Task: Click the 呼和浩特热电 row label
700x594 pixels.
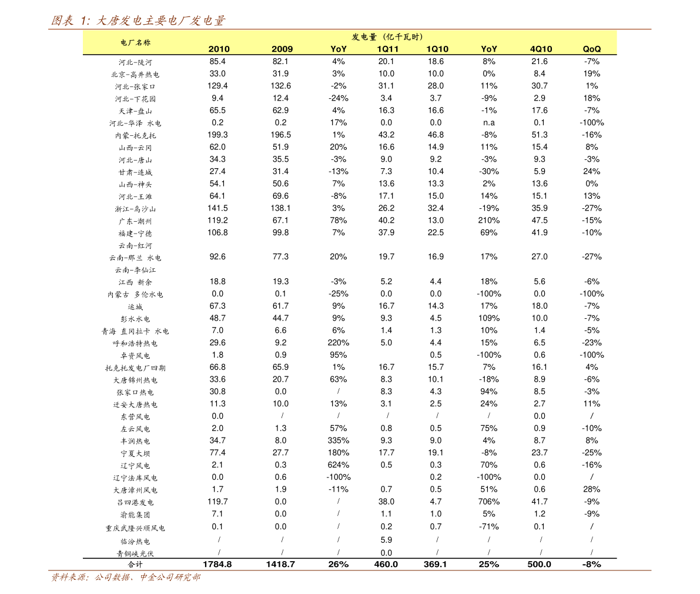Action: [x=135, y=343]
